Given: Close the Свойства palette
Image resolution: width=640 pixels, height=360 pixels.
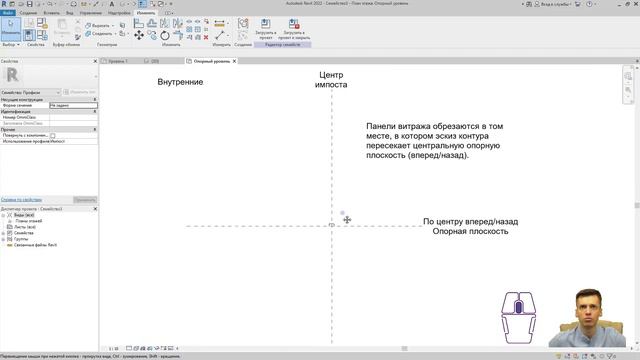Looking at the screenshot, I should coord(95,61).
